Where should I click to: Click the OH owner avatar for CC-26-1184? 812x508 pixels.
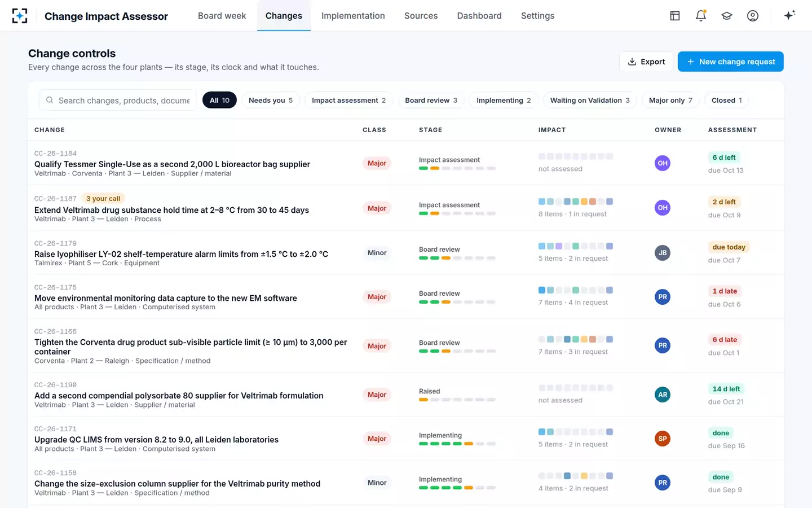(663, 163)
